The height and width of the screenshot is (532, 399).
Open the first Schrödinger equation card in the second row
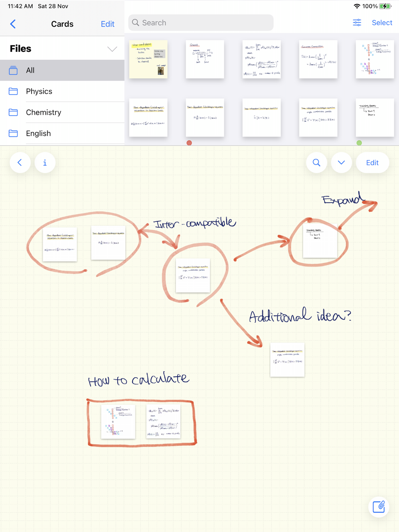click(148, 118)
